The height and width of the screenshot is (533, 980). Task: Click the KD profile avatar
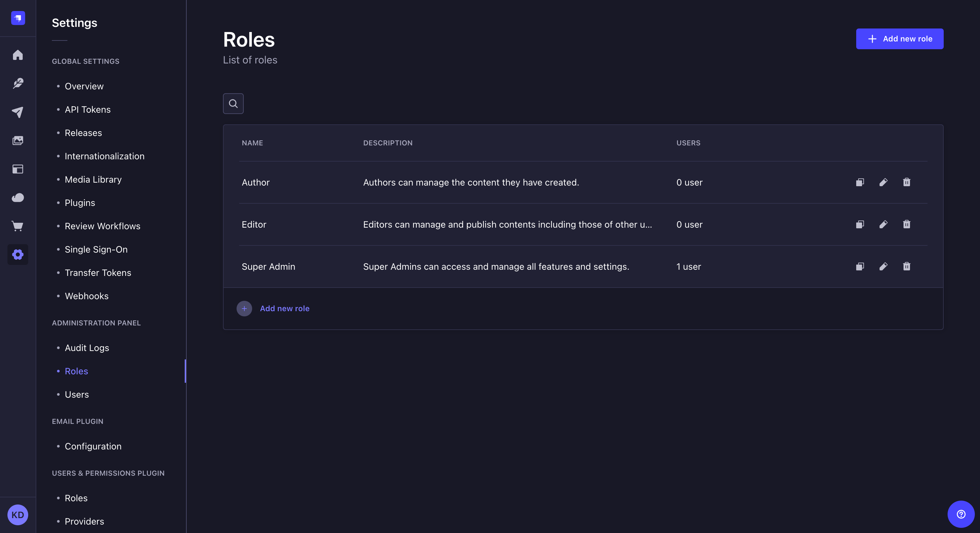(17, 515)
